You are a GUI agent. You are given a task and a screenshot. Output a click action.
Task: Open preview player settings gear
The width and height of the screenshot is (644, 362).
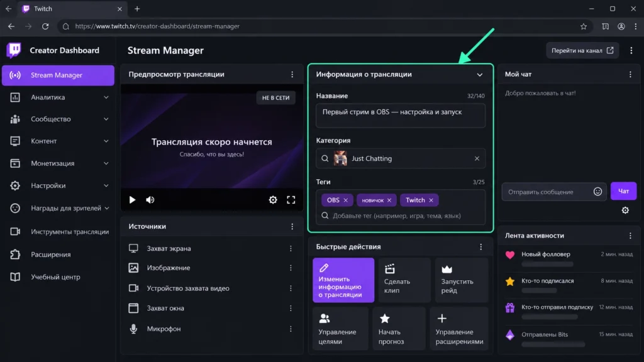click(273, 200)
